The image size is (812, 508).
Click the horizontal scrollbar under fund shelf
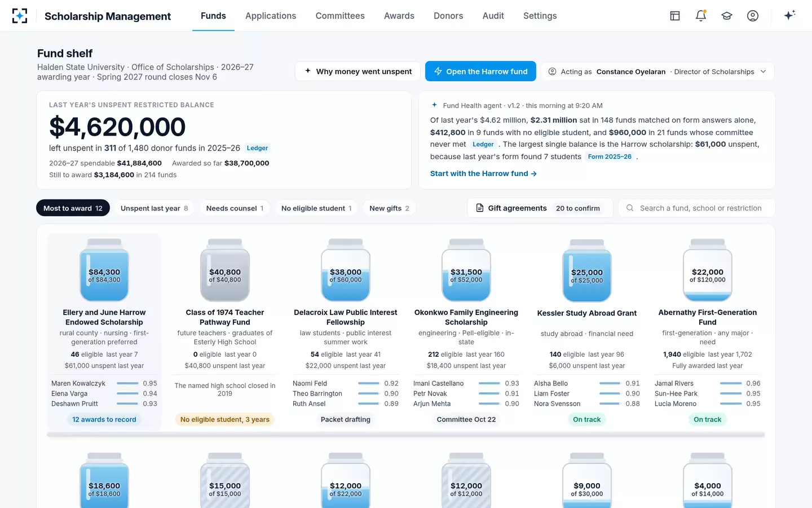tap(406, 435)
